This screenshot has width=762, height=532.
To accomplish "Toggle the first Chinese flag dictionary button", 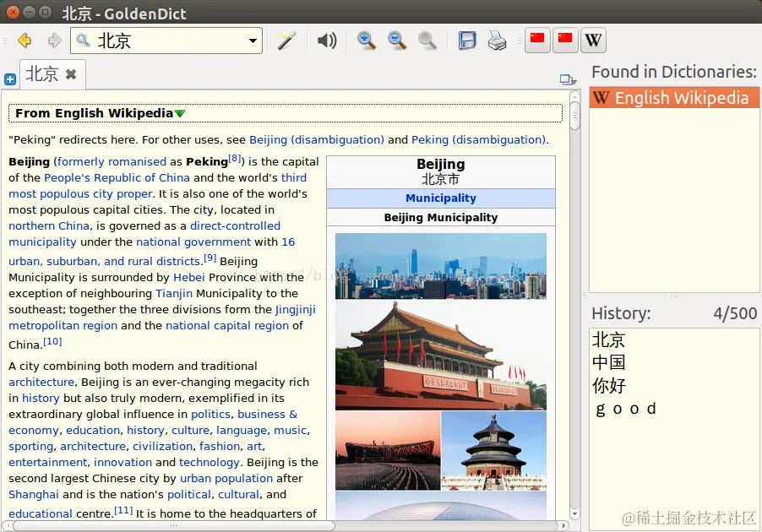I will tap(537, 40).
